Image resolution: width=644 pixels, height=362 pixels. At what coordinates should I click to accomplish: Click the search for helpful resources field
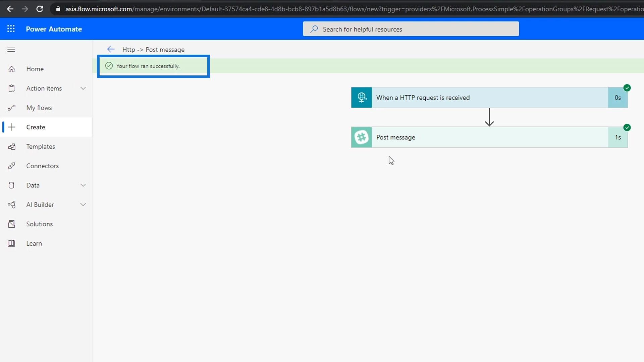[411, 29]
